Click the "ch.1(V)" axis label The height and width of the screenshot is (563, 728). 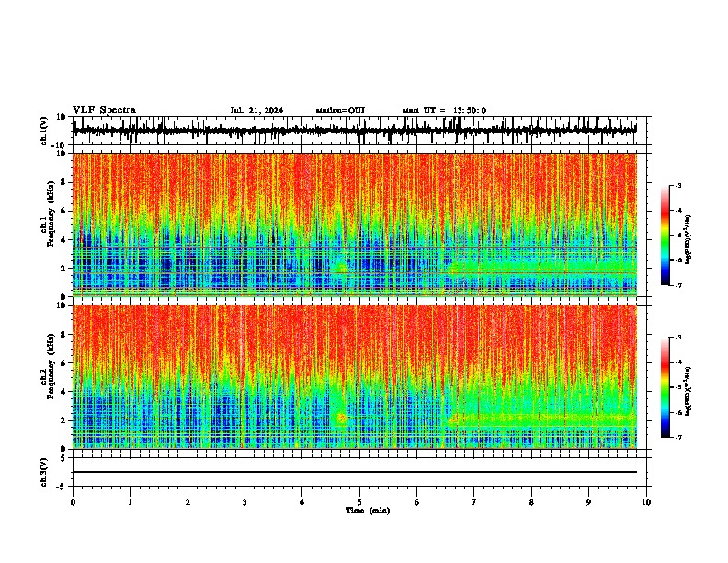click(44, 131)
